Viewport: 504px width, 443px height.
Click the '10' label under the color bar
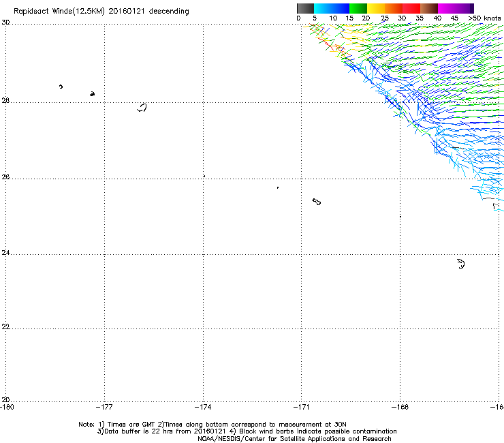333,18
